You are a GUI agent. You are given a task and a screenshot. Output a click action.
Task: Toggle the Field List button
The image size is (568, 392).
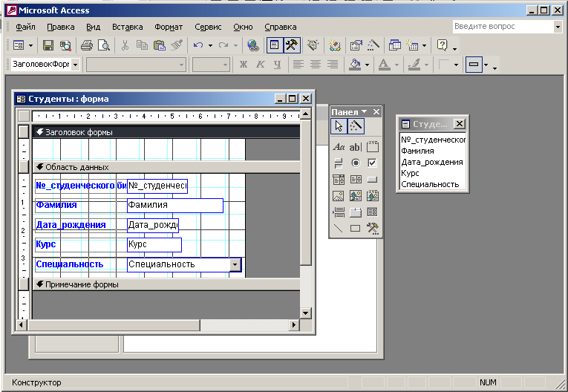pos(275,45)
